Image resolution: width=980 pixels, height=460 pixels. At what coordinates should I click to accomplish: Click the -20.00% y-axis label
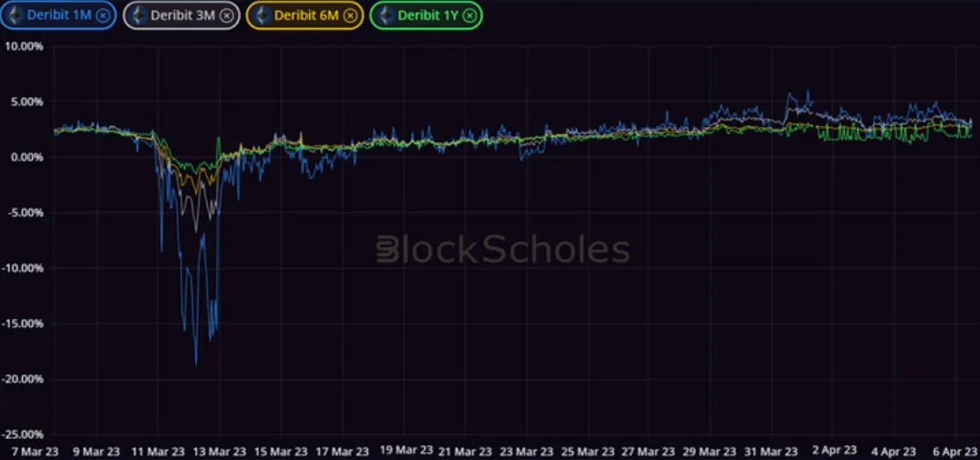click(22, 380)
